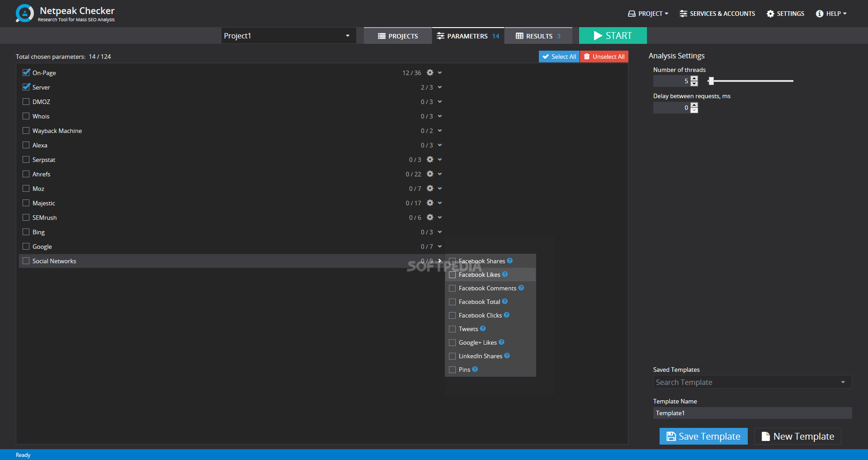Viewport: 868px width, 460px height.
Task: Click help icon next to Facebook Comments
Action: tap(521, 288)
